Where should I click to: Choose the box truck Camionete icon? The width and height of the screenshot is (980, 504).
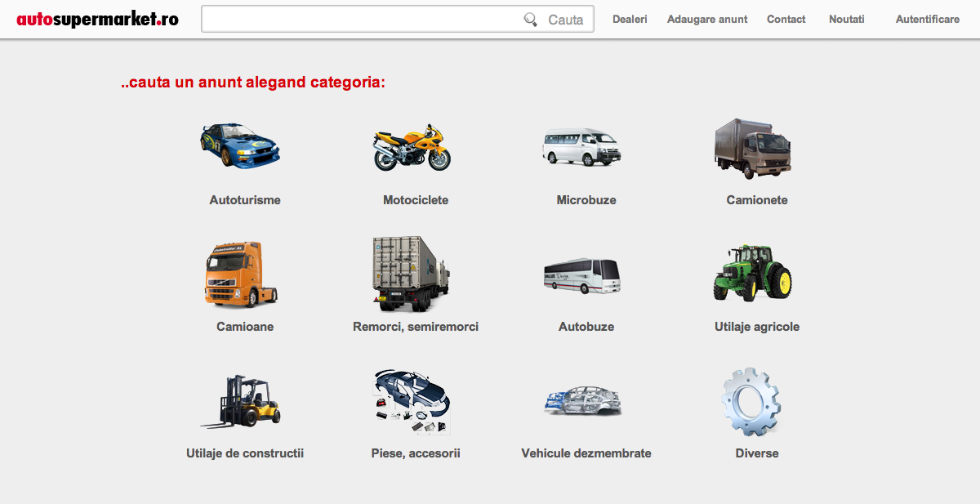(752, 149)
